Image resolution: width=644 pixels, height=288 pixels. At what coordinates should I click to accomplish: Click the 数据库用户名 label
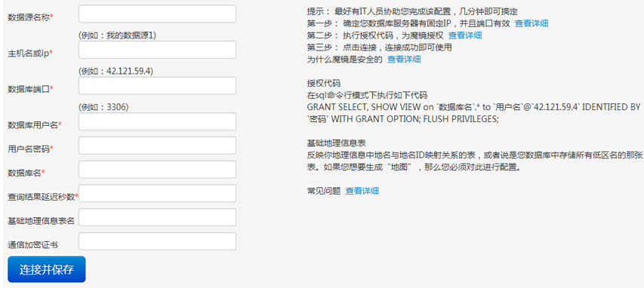pos(35,125)
